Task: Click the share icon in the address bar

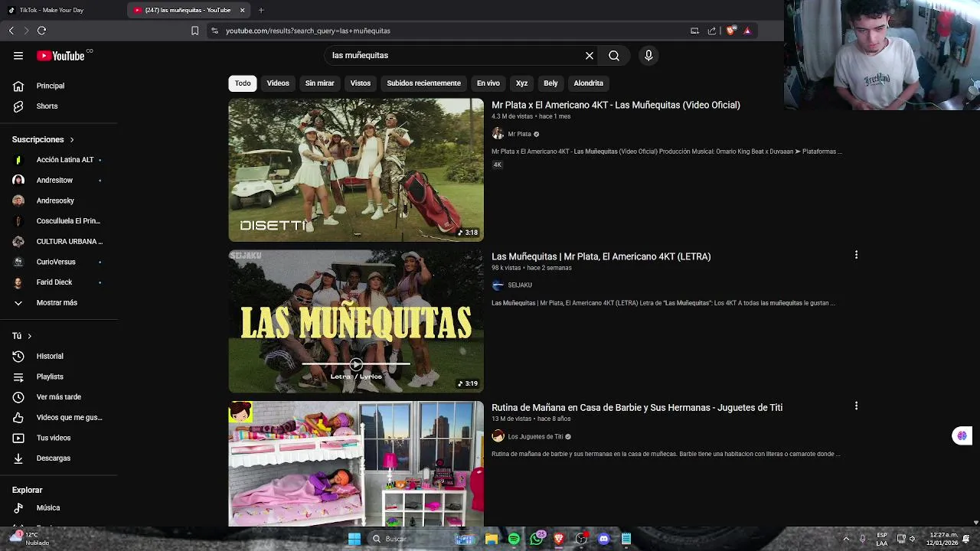Action: pyautogui.click(x=712, y=31)
